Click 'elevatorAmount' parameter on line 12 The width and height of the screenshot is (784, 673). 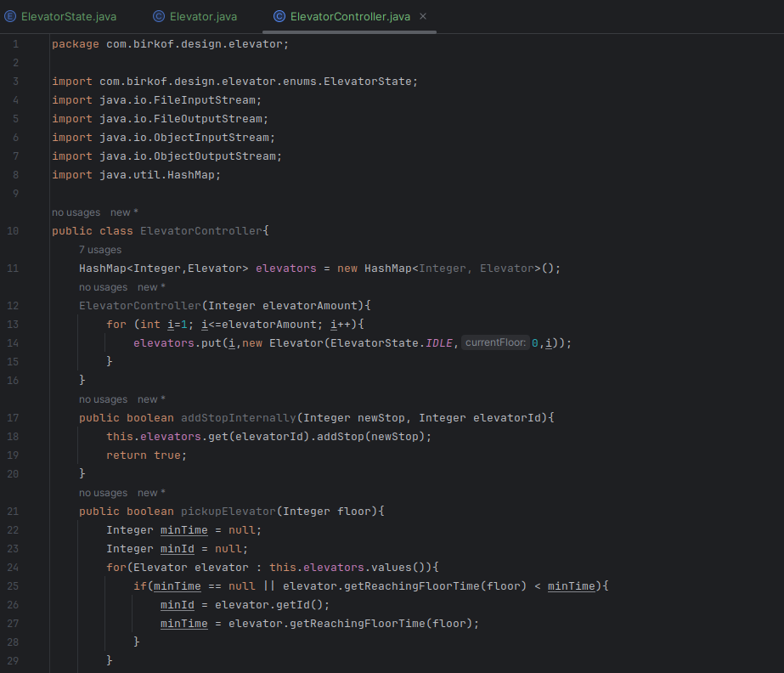[310, 306]
